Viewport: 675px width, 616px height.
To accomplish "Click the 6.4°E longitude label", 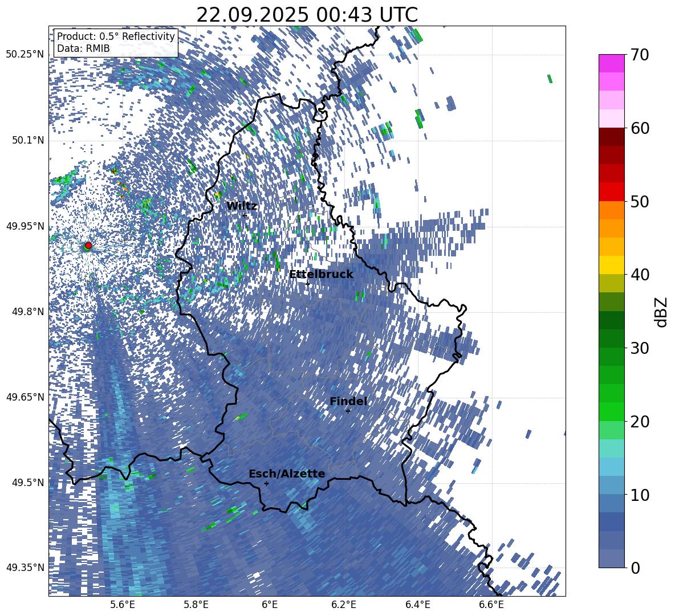I will [x=417, y=605].
